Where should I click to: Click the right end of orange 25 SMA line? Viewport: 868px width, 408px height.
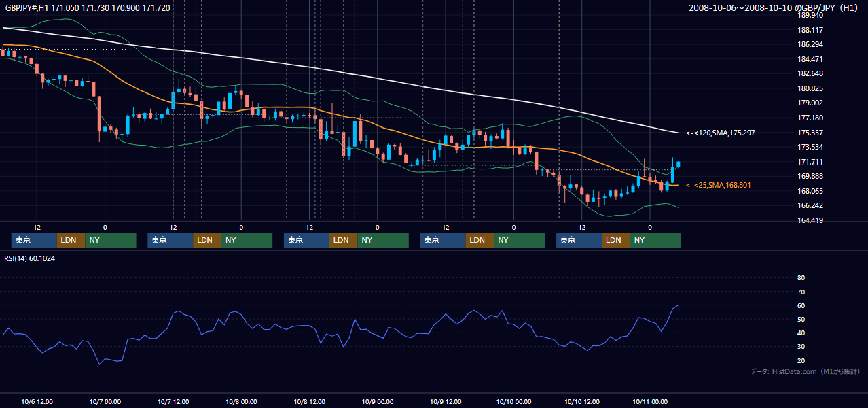(676, 185)
